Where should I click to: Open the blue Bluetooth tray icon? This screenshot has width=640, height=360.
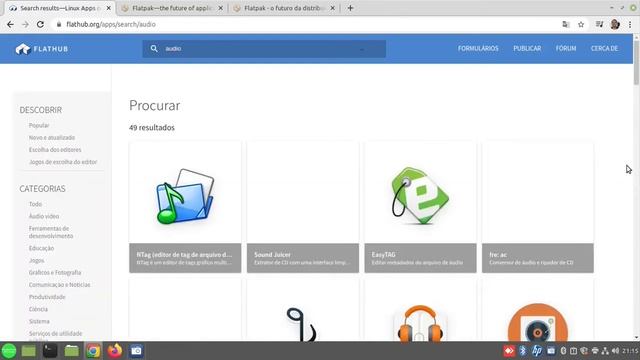pyautogui.click(x=523, y=351)
